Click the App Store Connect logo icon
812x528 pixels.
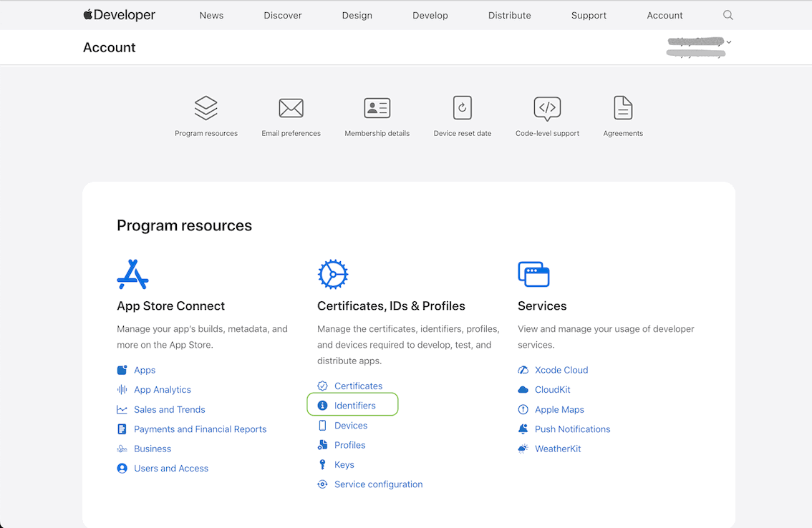tap(132, 274)
